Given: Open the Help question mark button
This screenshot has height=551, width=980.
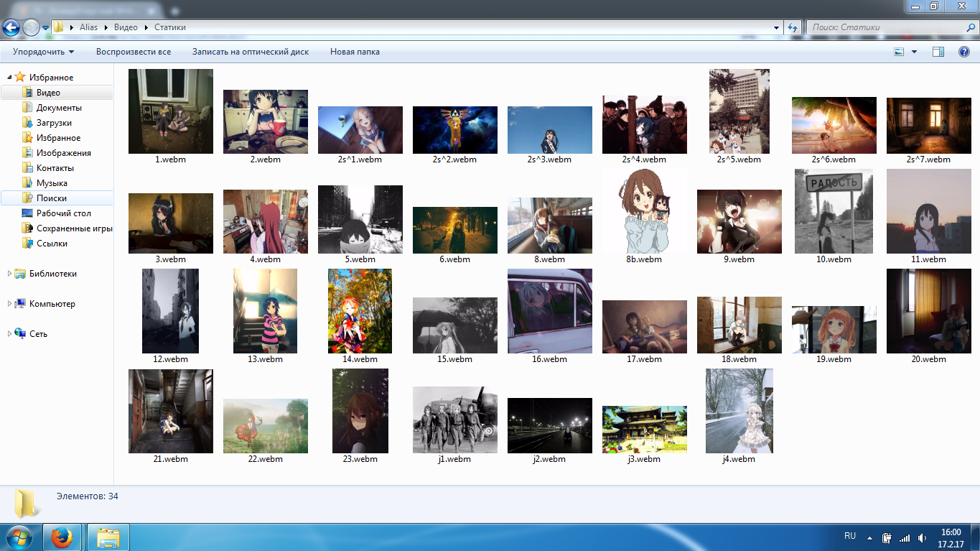Looking at the screenshot, I should click(x=964, y=52).
